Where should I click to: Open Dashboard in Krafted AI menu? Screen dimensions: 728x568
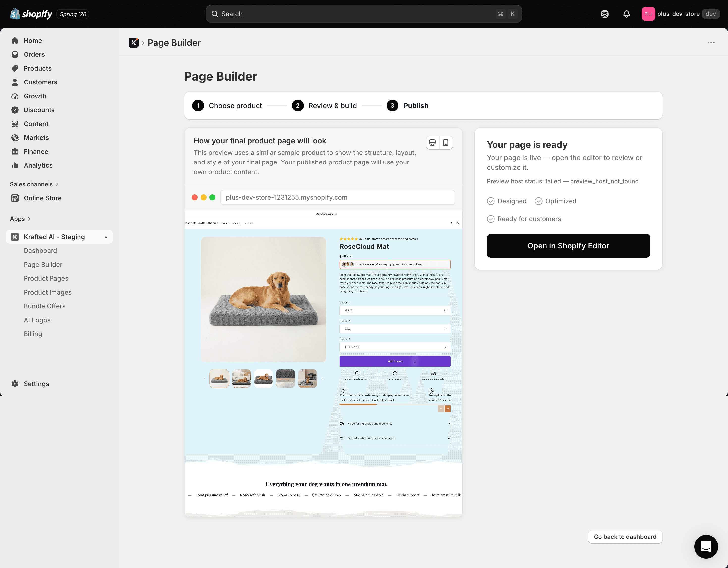[x=40, y=251]
